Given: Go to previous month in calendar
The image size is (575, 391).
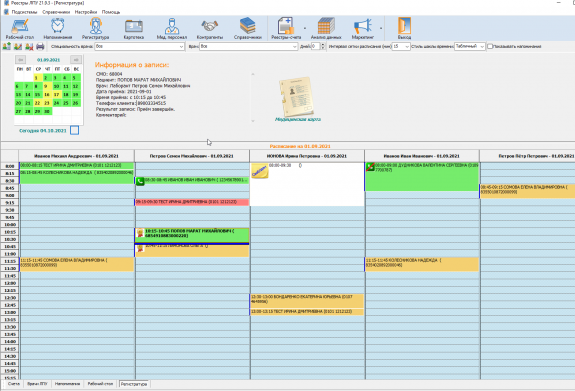Looking at the screenshot, I should (x=20, y=59).
